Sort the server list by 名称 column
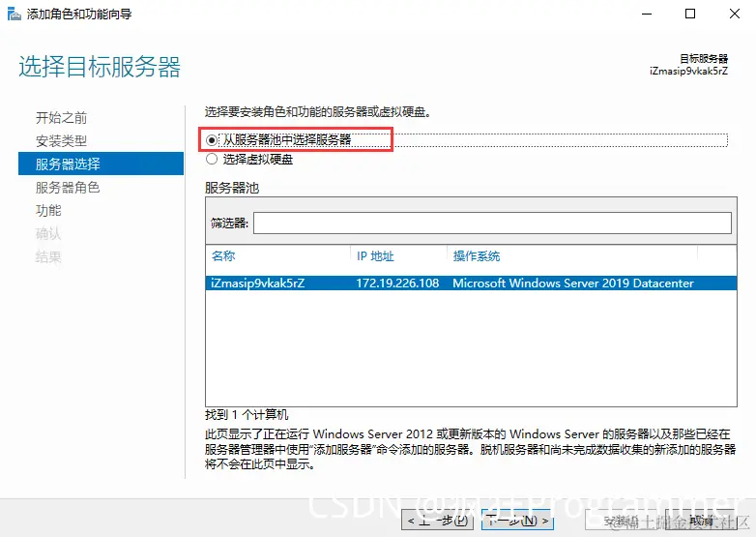 click(x=223, y=255)
